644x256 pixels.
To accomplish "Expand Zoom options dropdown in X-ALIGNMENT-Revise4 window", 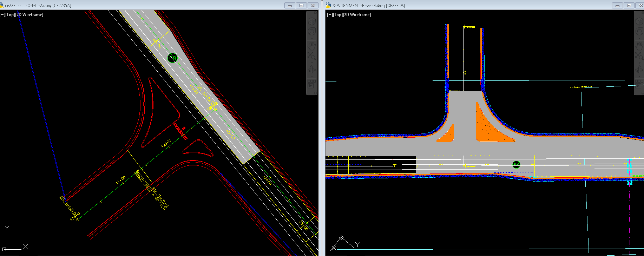I will [x=639, y=63].
